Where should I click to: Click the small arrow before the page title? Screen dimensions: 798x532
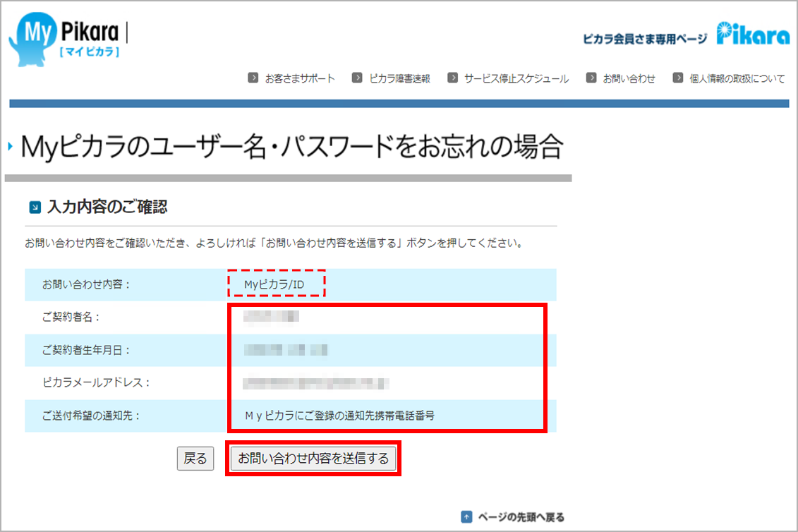(10, 147)
